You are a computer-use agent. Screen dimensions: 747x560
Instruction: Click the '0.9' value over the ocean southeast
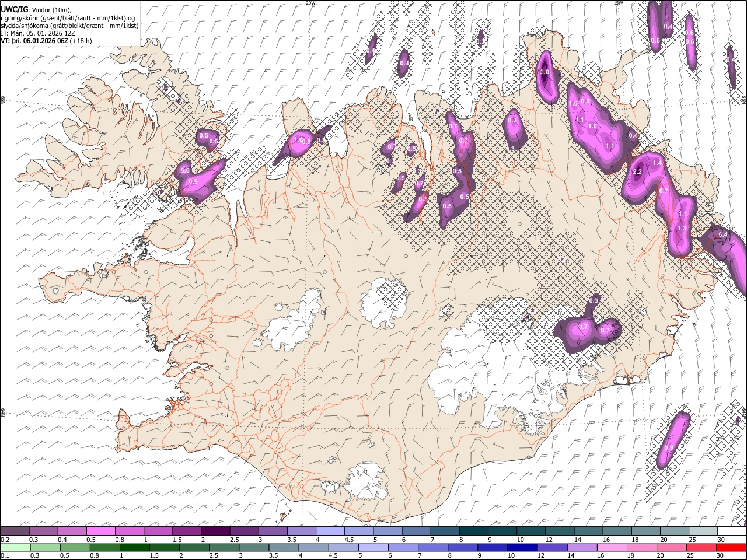(669, 448)
